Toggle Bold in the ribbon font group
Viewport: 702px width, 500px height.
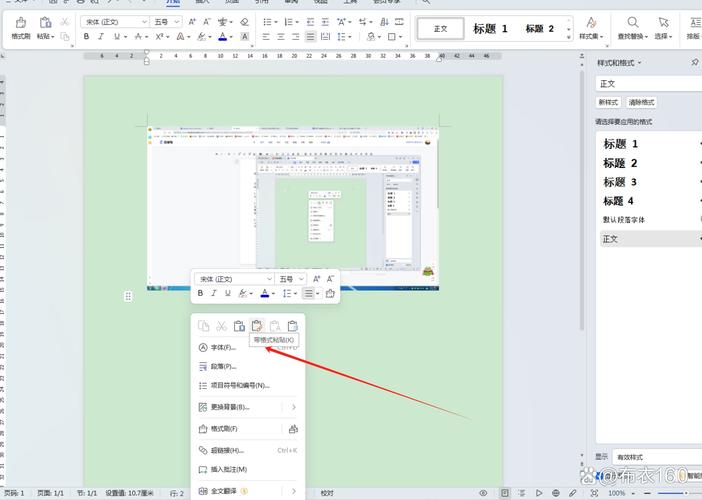[86, 37]
